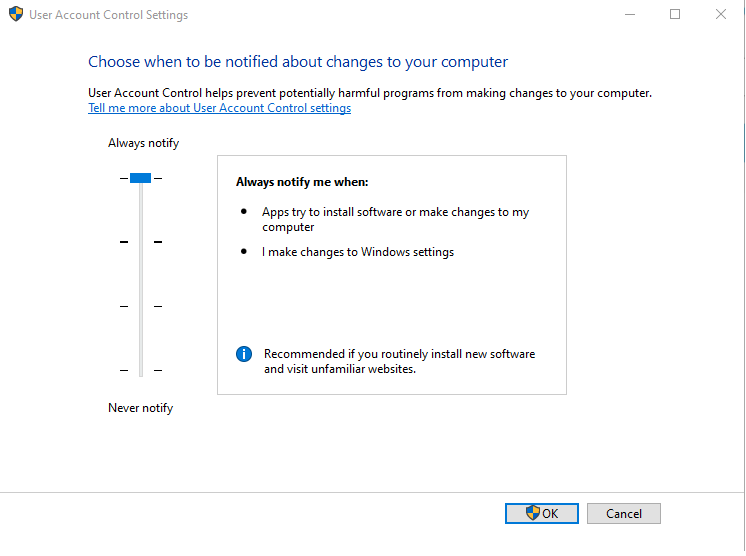Minimize the User Account Control Settings window
This screenshot has height=556, width=746.
(x=630, y=14)
